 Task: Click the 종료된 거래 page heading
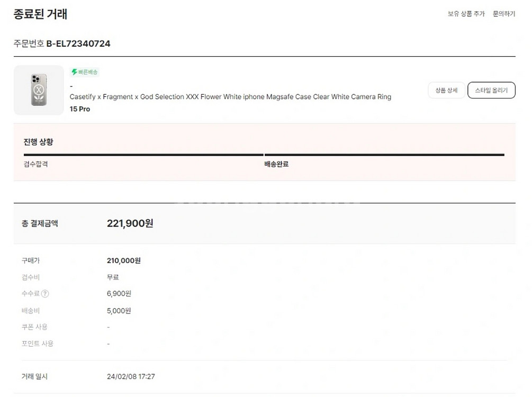pos(40,14)
